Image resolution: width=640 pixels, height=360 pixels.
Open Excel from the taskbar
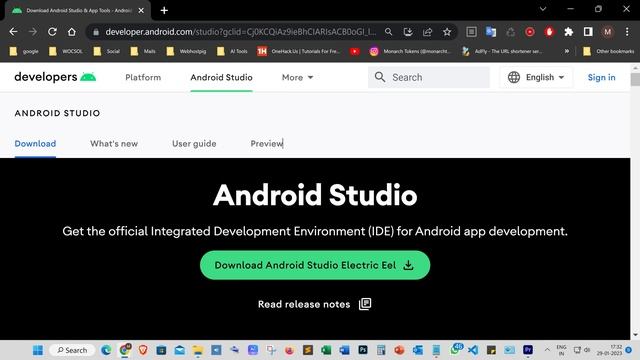(x=326, y=350)
